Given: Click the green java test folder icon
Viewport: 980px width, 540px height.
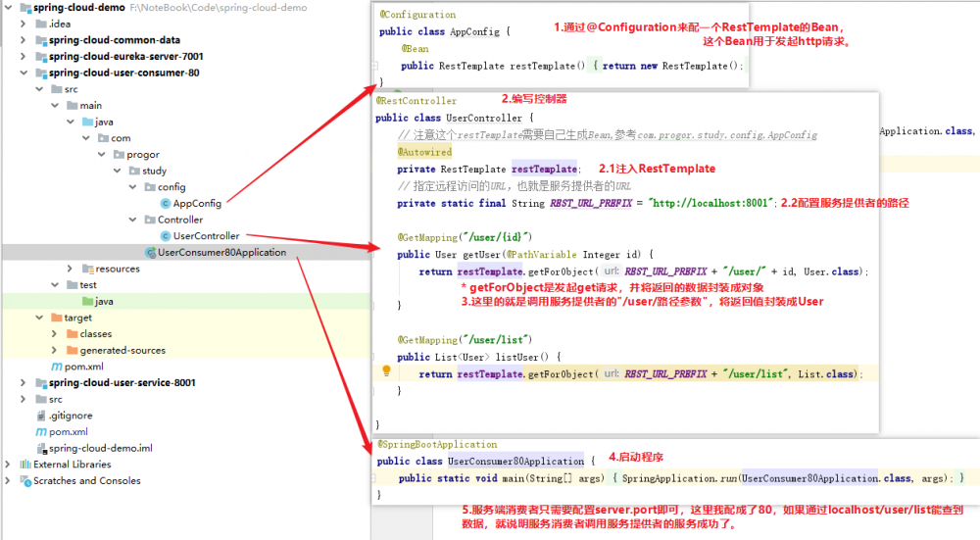Looking at the screenshot, I should (x=88, y=301).
